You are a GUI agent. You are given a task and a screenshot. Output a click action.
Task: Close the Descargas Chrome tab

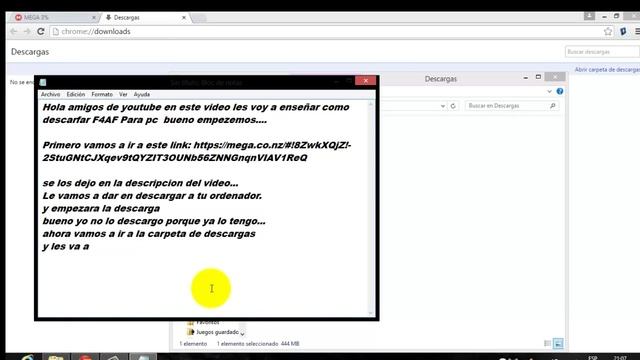pyautogui.click(x=184, y=18)
